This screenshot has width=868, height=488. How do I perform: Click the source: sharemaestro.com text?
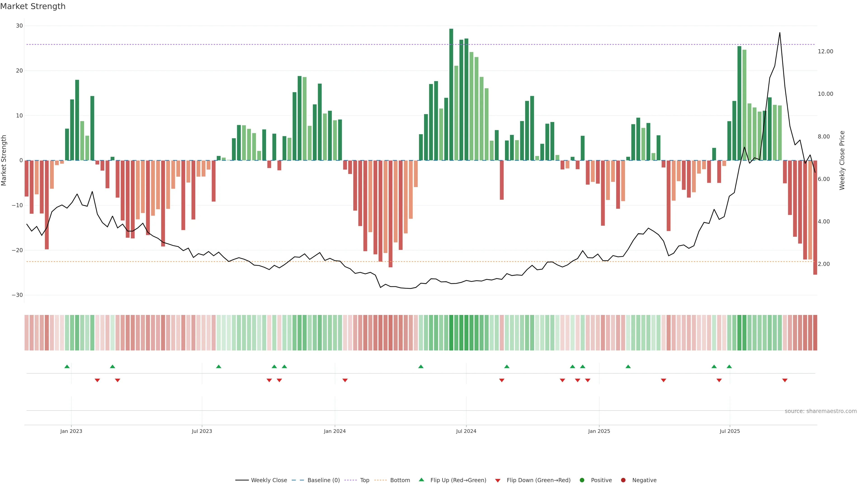tap(821, 411)
